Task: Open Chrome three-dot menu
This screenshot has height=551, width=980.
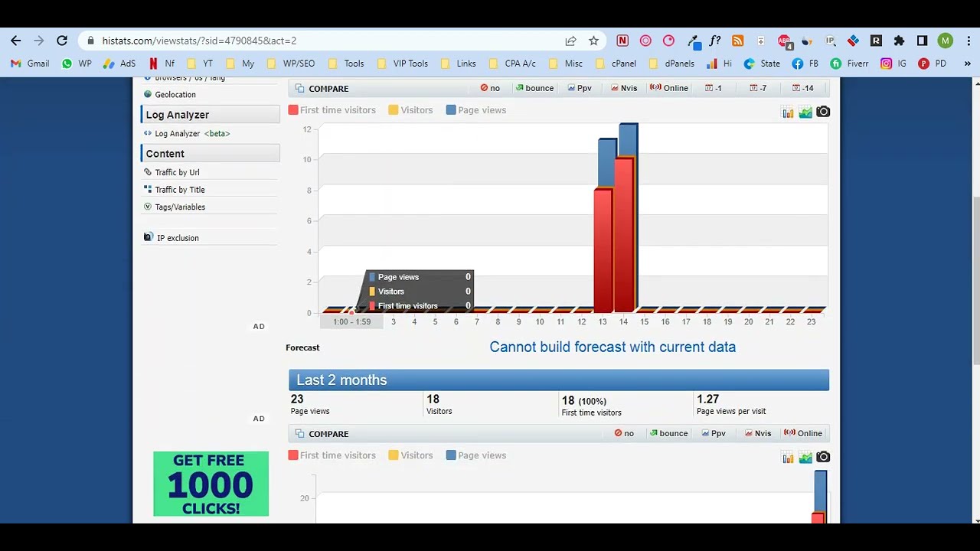Action: click(967, 41)
